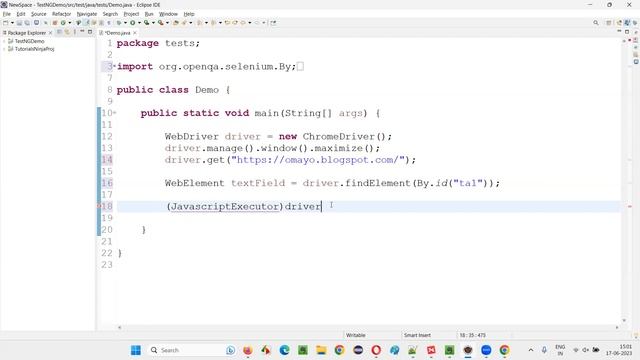This screenshot has width=640, height=360.
Task: Minimize the Package Explorer panel
Action: pos(82,31)
